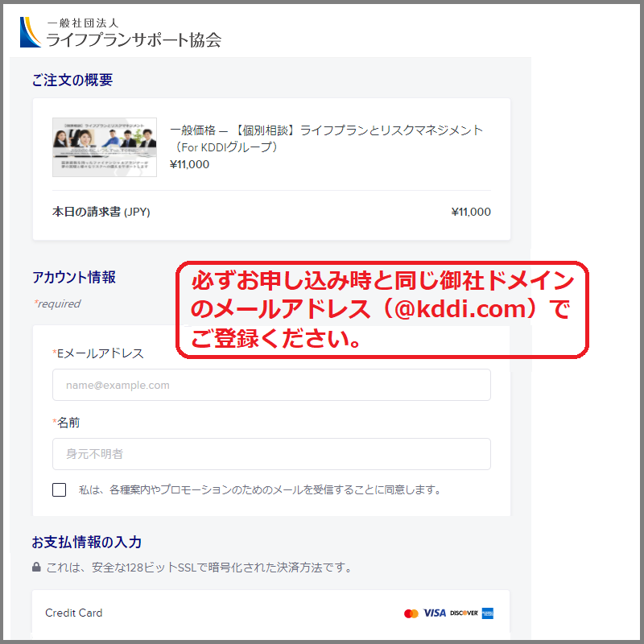Screen dimensions: 644x644
Task: Click the 本日の請求書 (JPY) label
Action: [x=101, y=212]
